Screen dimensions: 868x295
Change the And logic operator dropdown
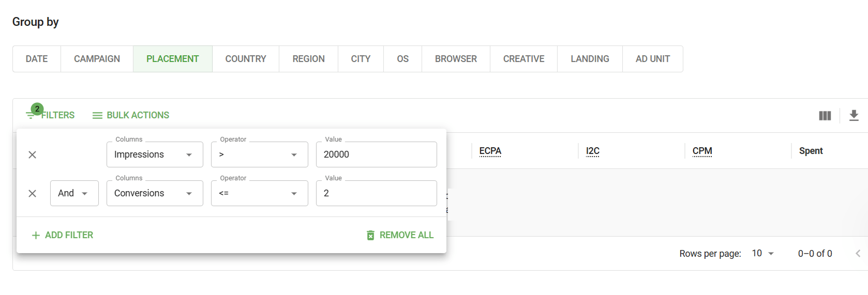pos(74,193)
